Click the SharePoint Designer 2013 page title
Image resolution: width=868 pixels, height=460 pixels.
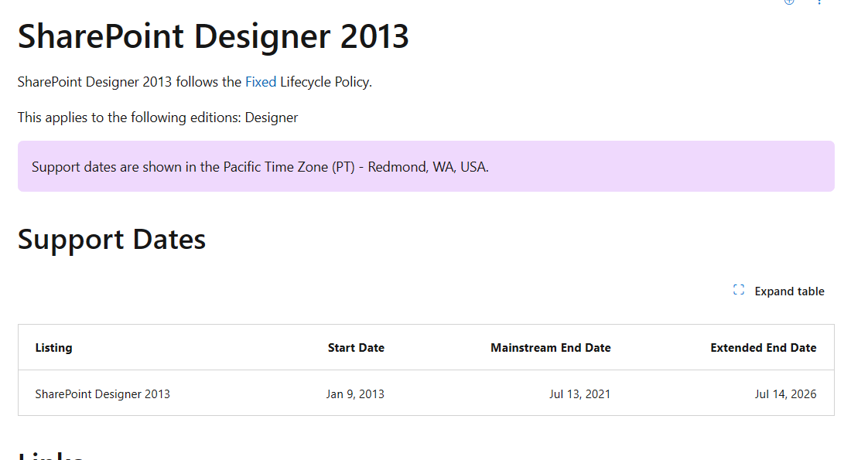point(213,36)
